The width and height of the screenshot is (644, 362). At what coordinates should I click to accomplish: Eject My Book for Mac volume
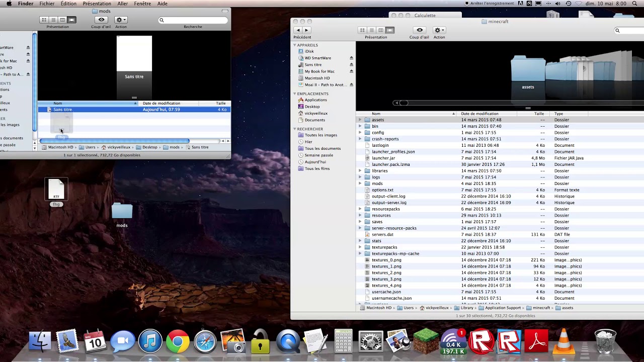tap(351, 71)
